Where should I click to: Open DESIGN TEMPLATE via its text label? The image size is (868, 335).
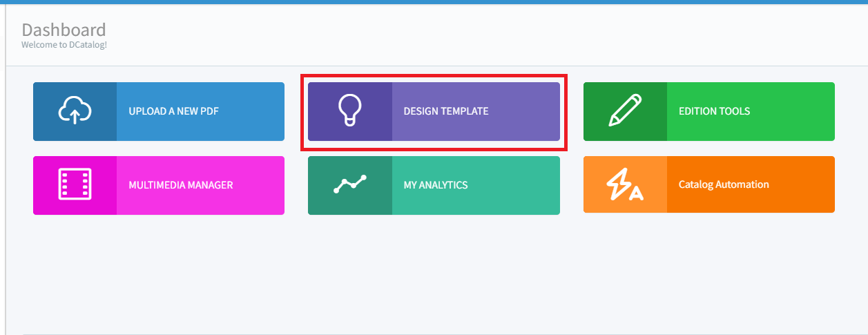445,111
